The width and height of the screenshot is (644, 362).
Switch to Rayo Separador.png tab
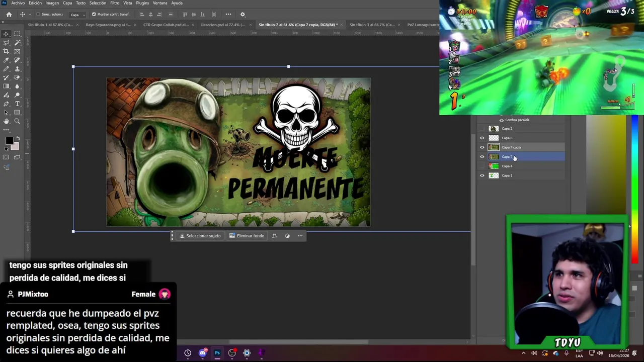pos(108,25)
